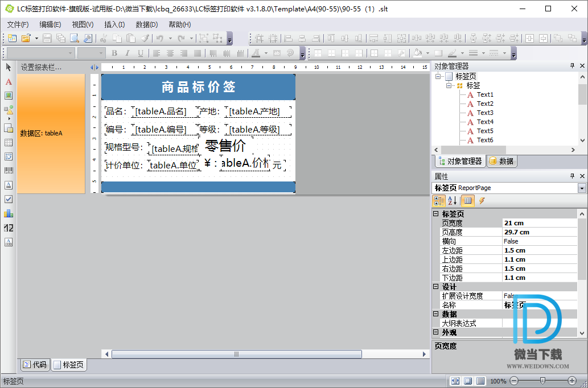Click the new template icon
Image resolution: width=588 pixels, height=388 pixels.
click(x=12, y=38)
